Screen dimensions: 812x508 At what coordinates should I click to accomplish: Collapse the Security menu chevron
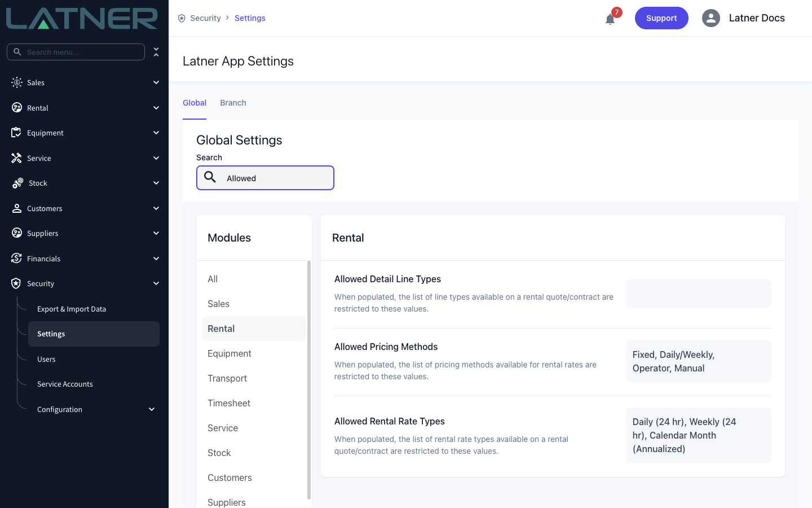[156, 283]
